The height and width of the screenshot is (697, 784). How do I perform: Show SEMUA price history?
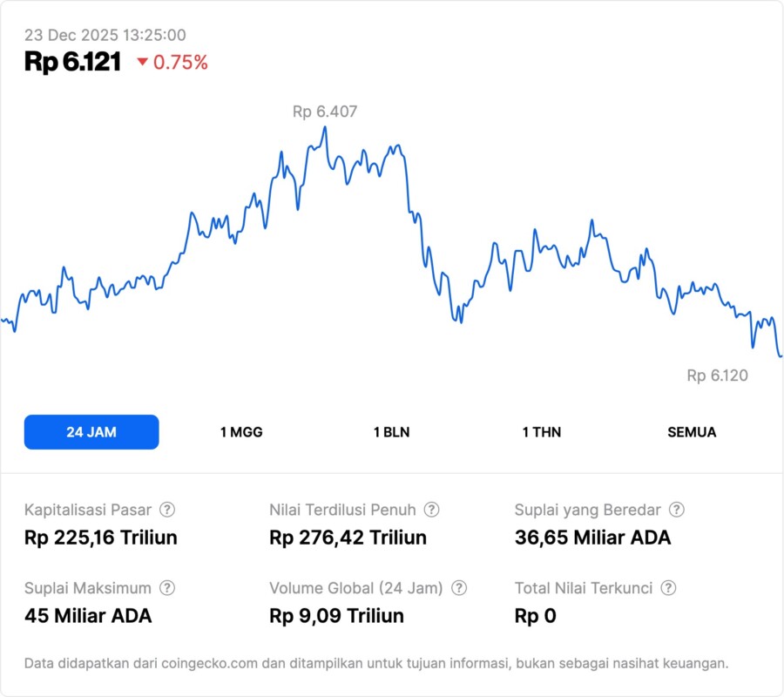click(x=692, y=432)
